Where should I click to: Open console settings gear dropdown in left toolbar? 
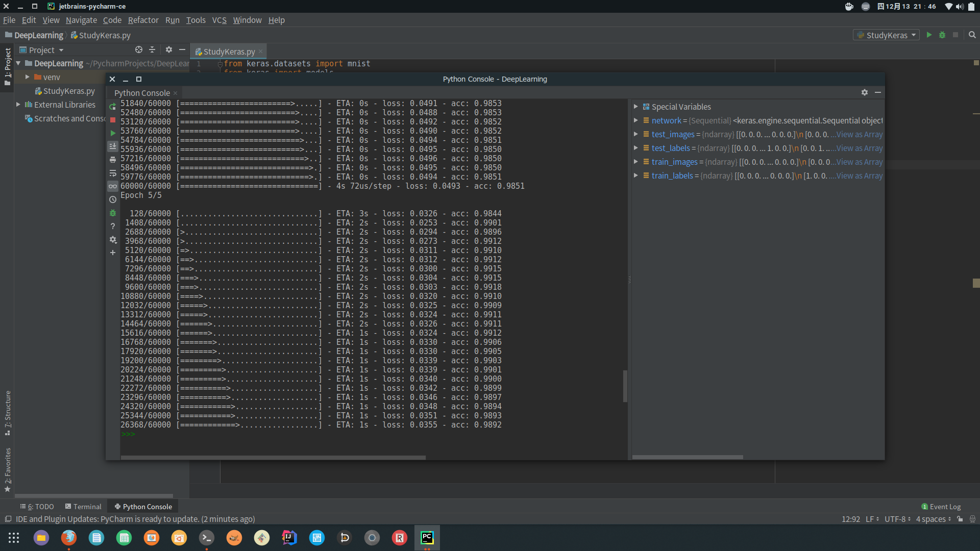pos(113,239)
